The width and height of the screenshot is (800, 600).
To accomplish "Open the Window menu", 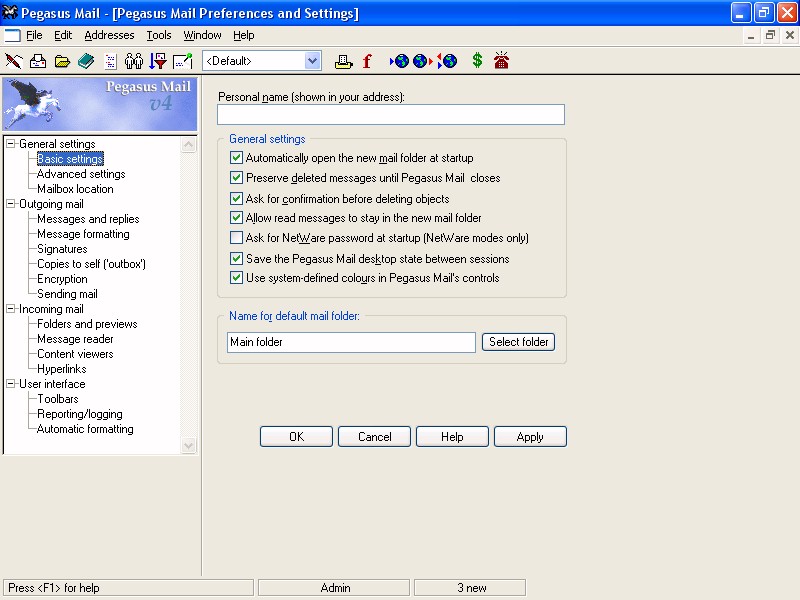I will (x=202, y=35).
